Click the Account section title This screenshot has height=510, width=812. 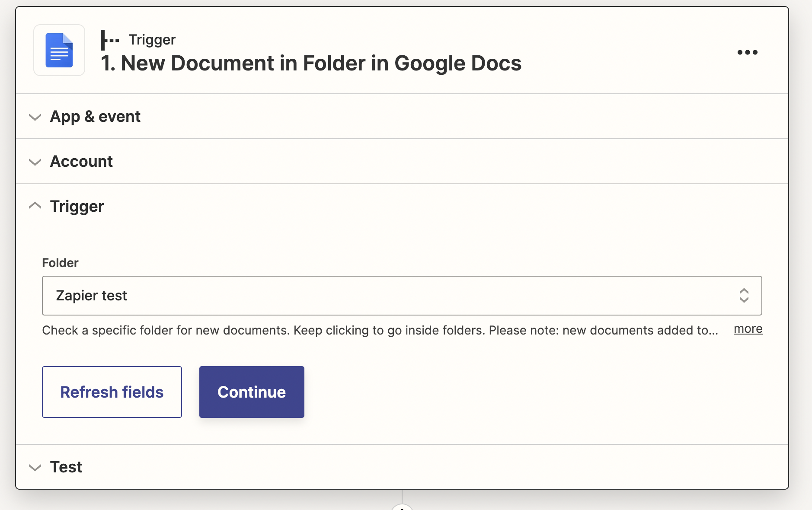[81, 162]
